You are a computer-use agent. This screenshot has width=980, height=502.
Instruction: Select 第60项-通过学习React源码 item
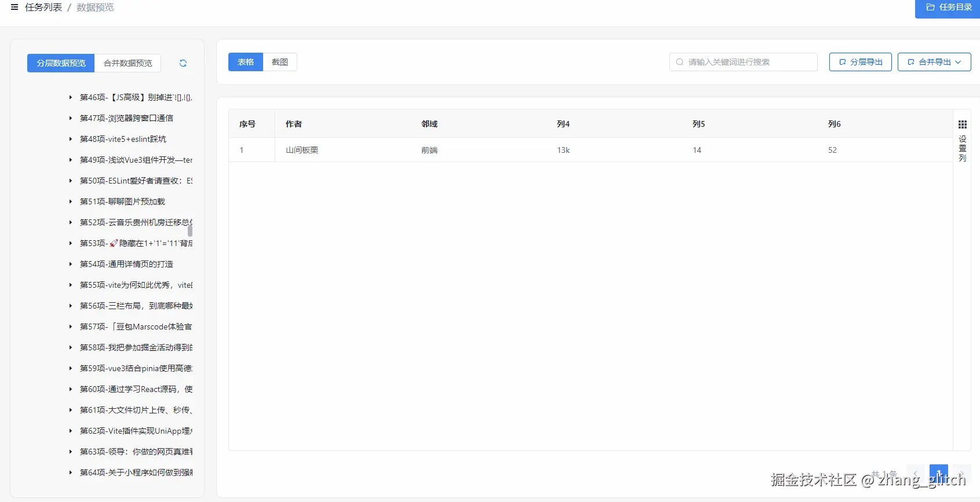pyautogui.click(x=136, y=389)
